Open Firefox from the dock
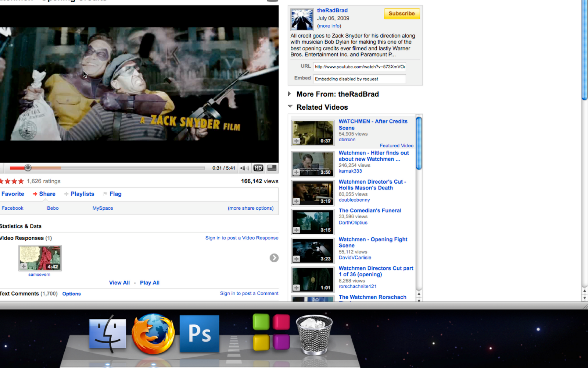This screenshot has height=368, width=588. click(x=154, y=334)
